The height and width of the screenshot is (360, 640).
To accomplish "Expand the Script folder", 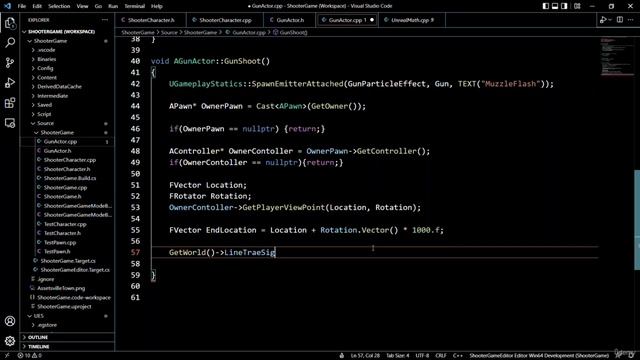I will [44, 114].
